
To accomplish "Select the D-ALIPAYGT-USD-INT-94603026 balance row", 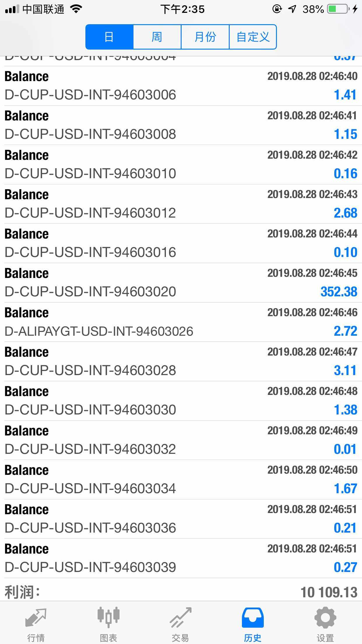I will pyautogui.click(x=181, y=322).
